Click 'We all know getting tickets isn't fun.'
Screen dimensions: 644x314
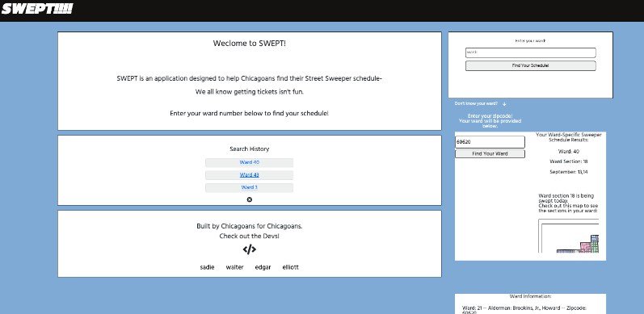click(250, 92)
